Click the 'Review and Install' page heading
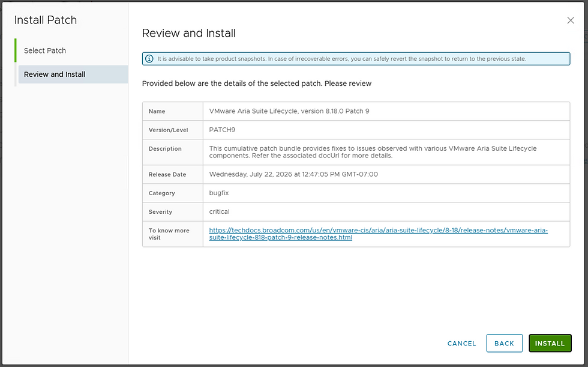Screen dimensions: 588x367 click(188, 33)
